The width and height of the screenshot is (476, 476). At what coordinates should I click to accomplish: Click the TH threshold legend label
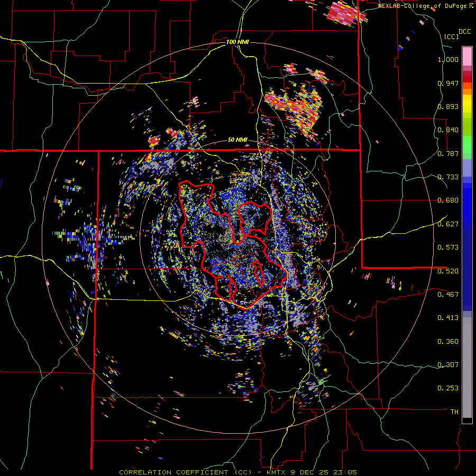point(454,412)
